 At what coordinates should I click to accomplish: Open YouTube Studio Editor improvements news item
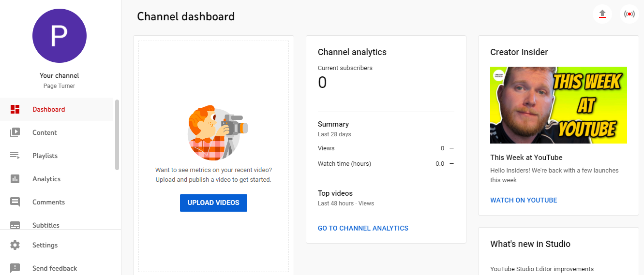point(541,269)
